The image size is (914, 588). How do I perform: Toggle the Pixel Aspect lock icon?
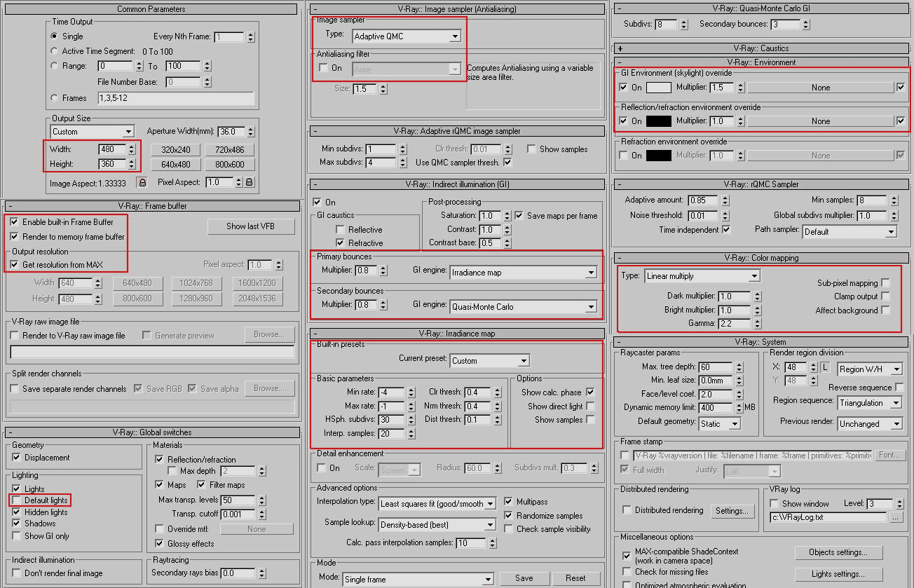coord(249,182)
